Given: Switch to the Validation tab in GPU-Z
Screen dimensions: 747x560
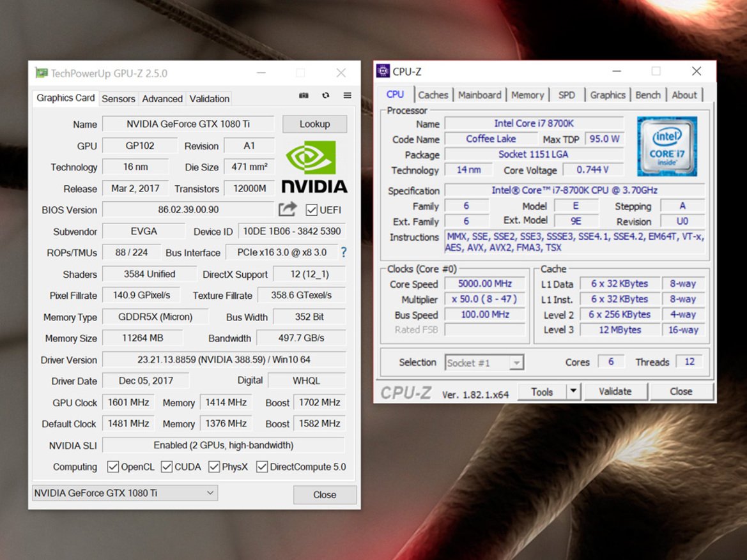Looking at the screenshot, I should [209, 98].
